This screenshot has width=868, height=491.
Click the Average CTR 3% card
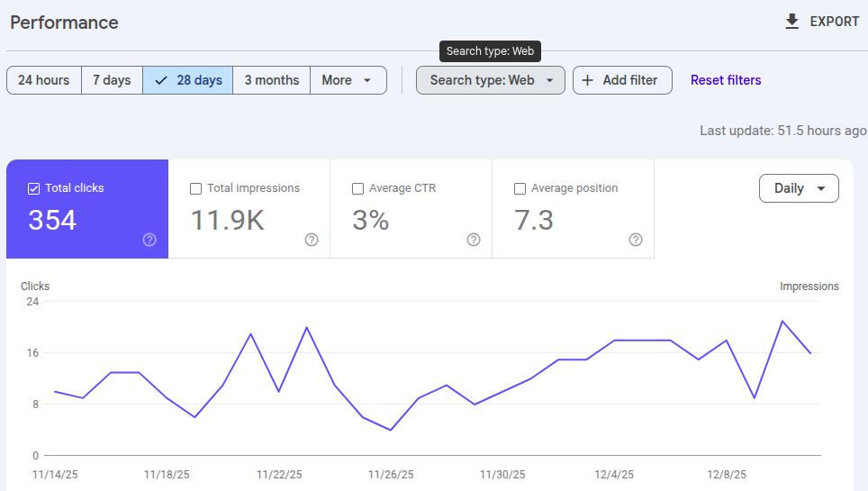[411, 209]
